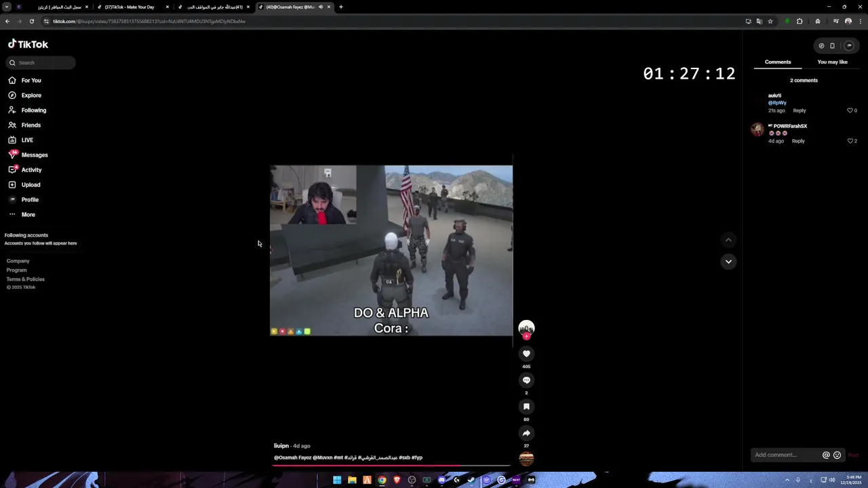Open the coin icon in top pill
Screen dimensions: 868x488
pyautogui.click(x=821, y=46)
